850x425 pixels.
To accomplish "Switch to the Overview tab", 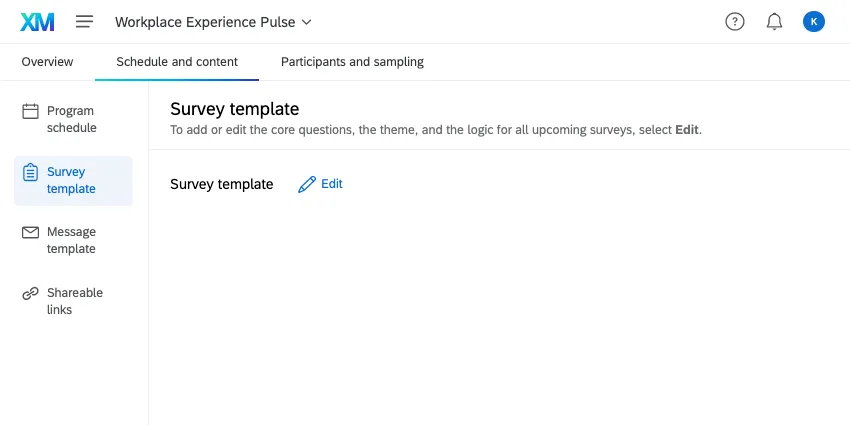I will (x=47, y=62).
